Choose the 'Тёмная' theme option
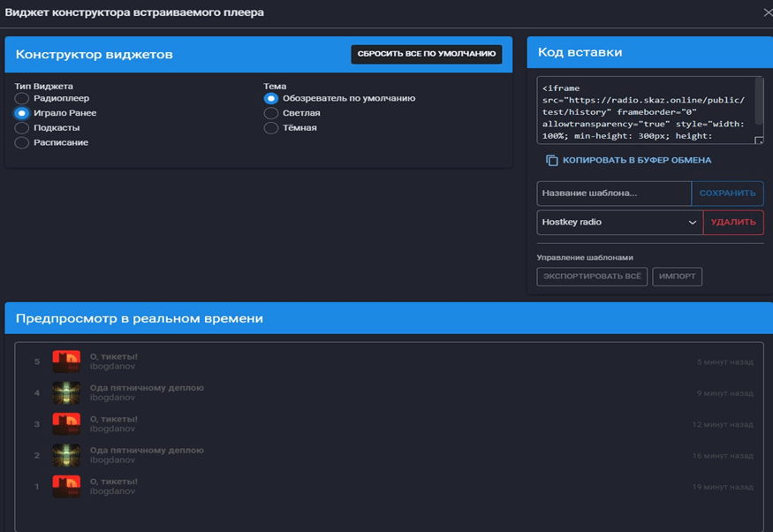This screenshot has height=532, width=773. click(271, 128)
